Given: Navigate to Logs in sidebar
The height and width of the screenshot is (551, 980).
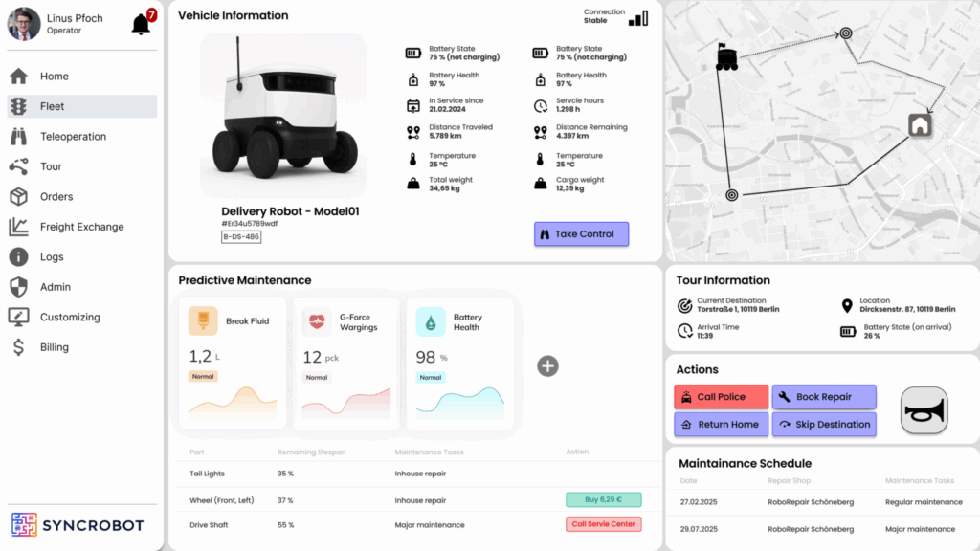Looking at the screenshot, I should pyautogui.click(x=52, y=257).
